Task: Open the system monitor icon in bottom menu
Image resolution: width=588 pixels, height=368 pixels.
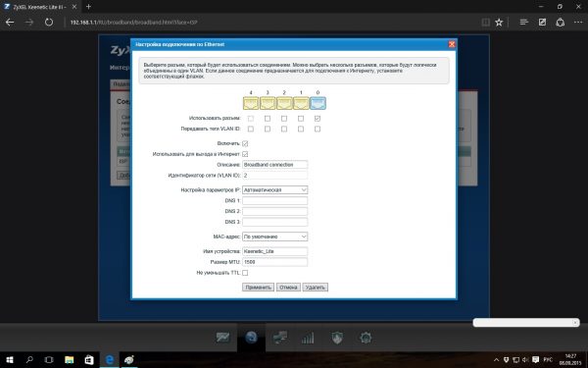Action: 222,338
